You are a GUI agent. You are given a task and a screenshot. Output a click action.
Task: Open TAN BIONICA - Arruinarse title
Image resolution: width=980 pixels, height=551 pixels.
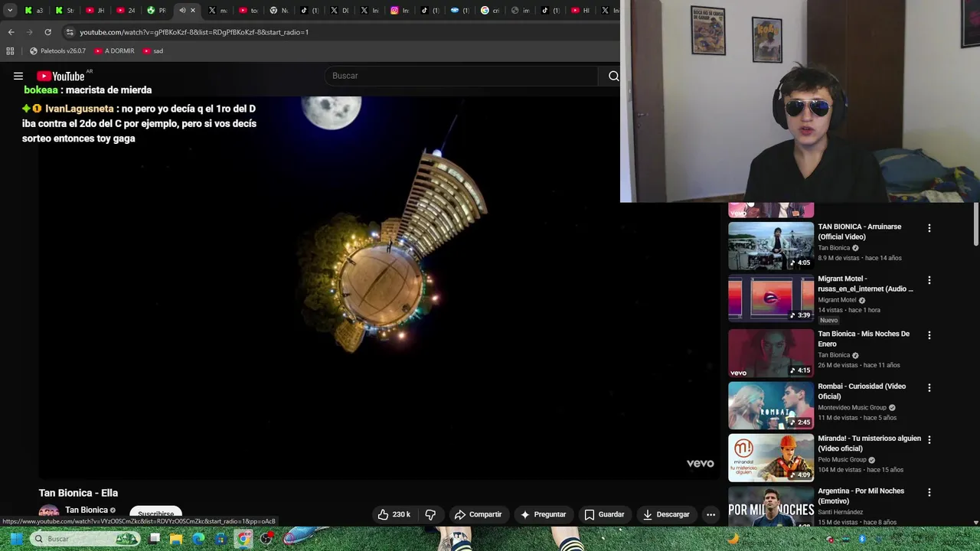pyautogui.click(x=859, y=231)
